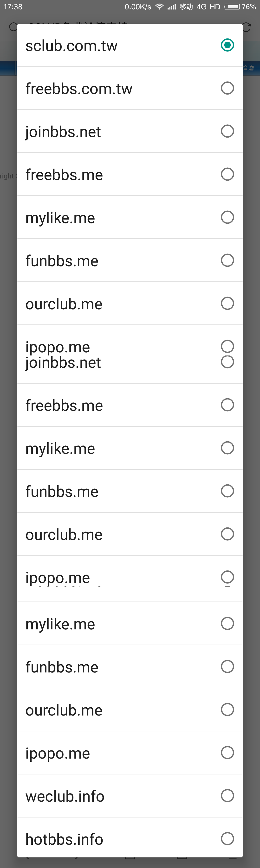Tap the 0.00K/s network speed indicator
Image resolution: width=260 pixels, height=868 pixels.
point(138,7)
